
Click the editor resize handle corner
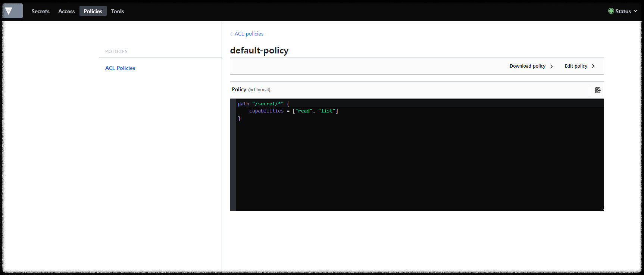(x=602, y=208)
